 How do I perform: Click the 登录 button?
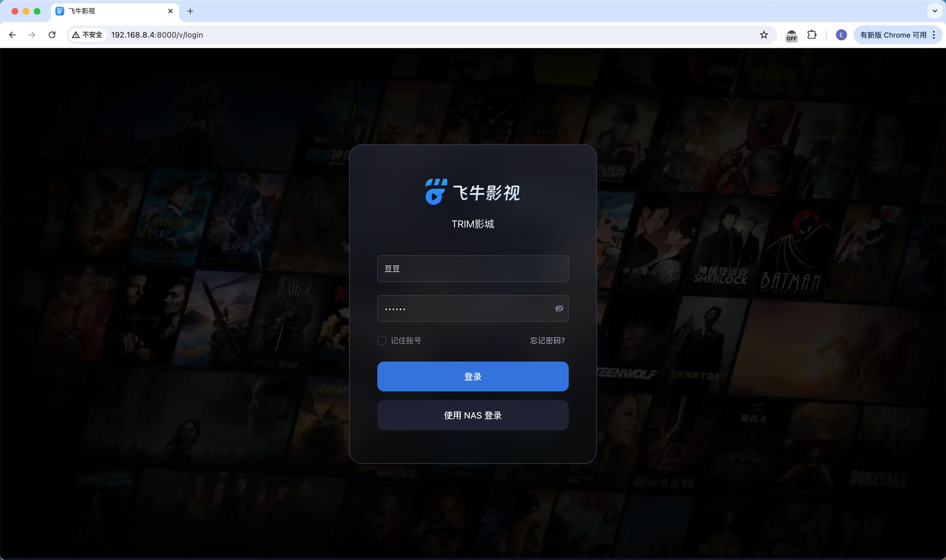click(x=472, y=376)
